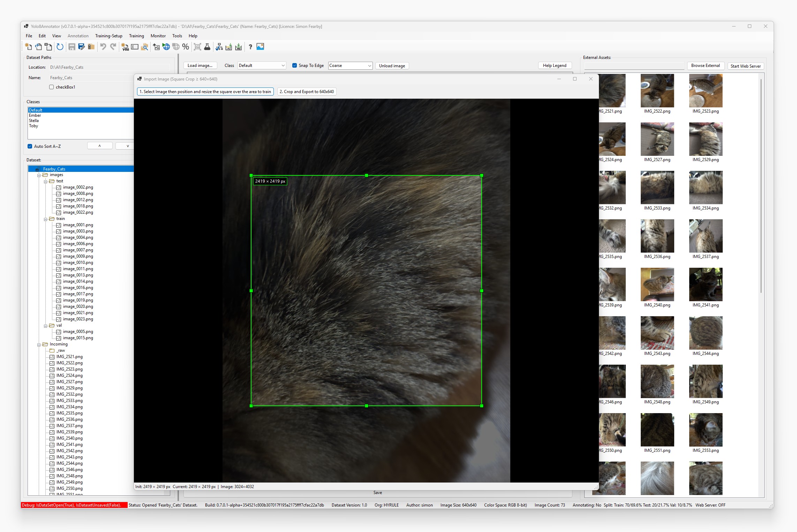Open the Class dropdown showing Default
Viewport: 797px width, 532px height.
[x=262, y=66]
